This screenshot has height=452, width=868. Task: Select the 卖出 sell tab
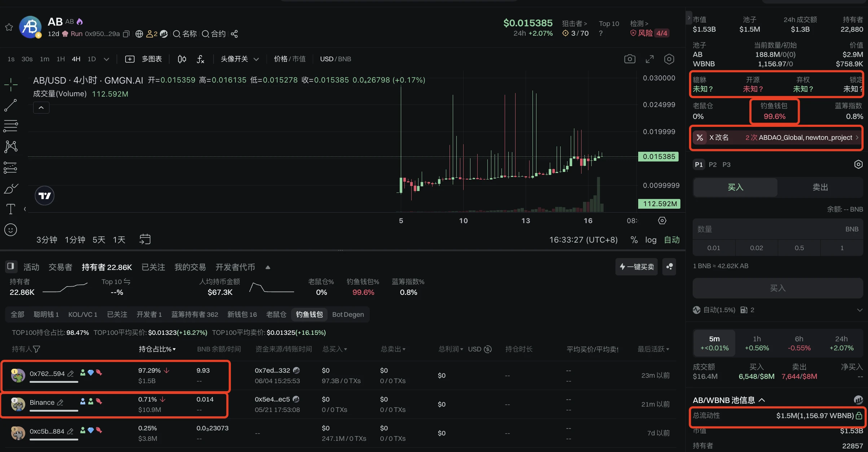tap(820, 187)
